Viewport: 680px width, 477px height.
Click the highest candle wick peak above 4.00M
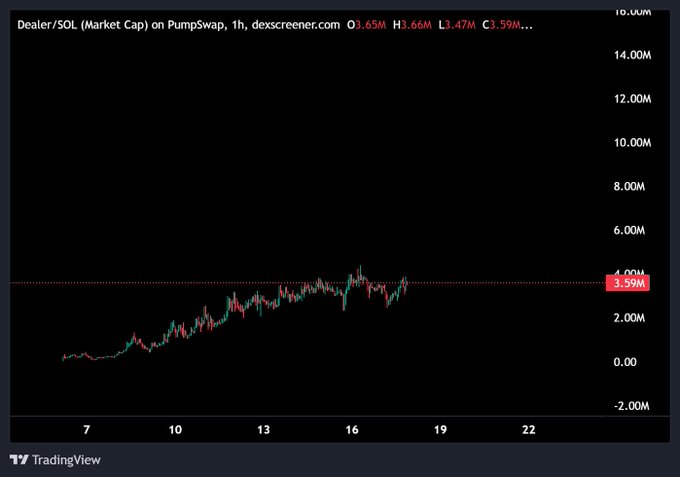click(x=360, y=268)
